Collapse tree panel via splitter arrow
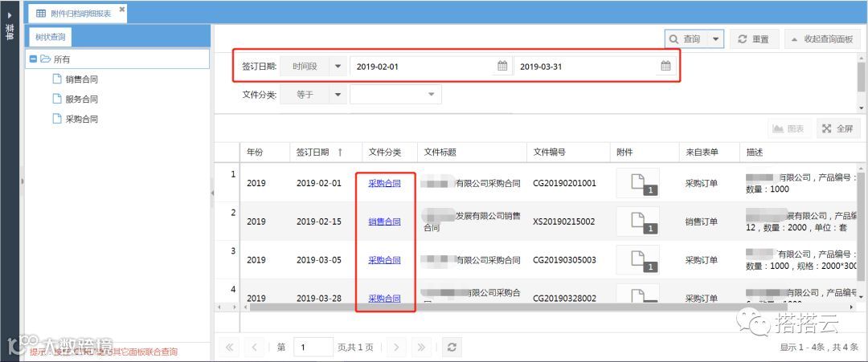Screen dimensions: 868x362 (212, 193)
